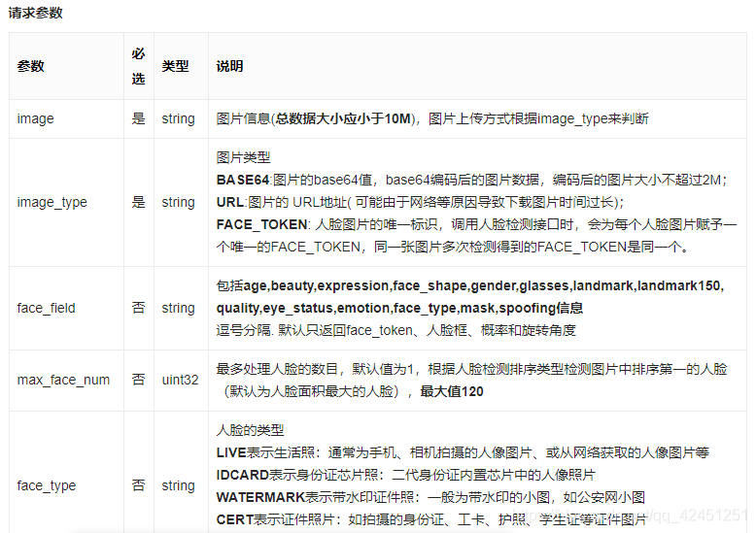Click the 'uint32' type cell
This screenshot has width=756, height=533.
(x=181, y=380)
